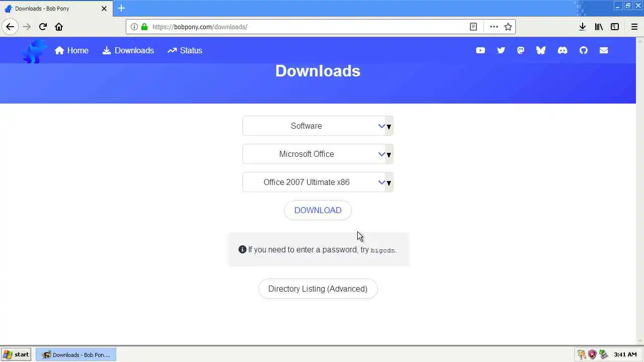This screenshot has height=362, width=644.
Task: Open Office 2007 Ultimate x86 dropdown
Action: click(317, 182)
